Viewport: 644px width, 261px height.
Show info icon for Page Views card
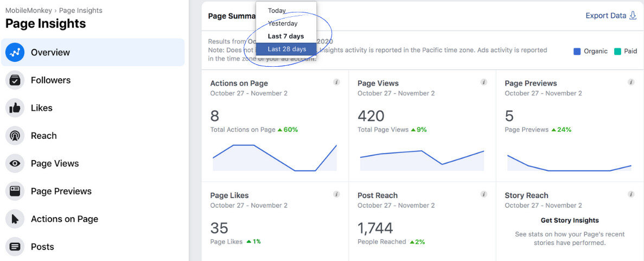click(484, 82)
